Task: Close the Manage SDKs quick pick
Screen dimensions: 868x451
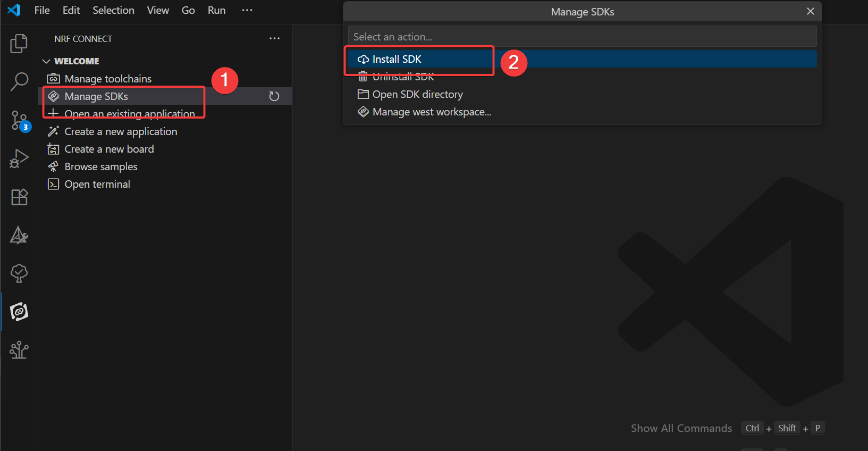Action: [811, 11]
